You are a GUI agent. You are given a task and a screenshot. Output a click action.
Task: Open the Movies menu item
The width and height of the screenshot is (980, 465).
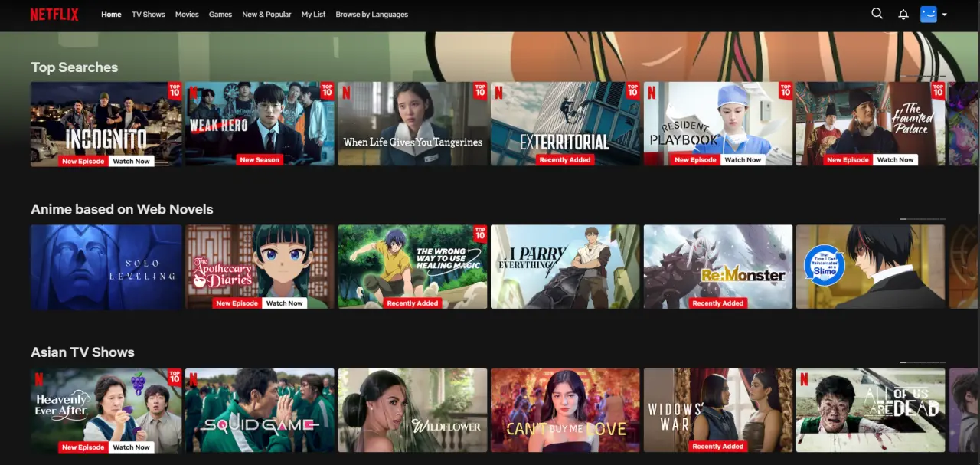tap(187, 15)
